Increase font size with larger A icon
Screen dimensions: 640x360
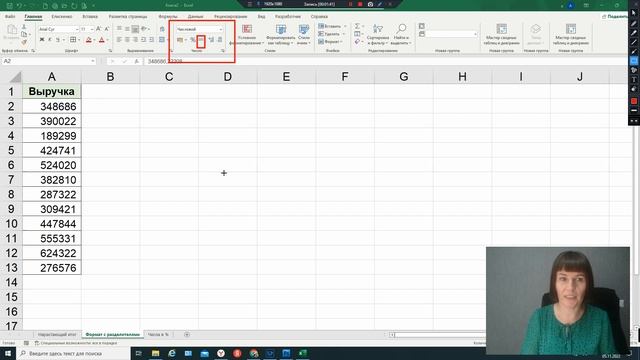pos(98,29)
